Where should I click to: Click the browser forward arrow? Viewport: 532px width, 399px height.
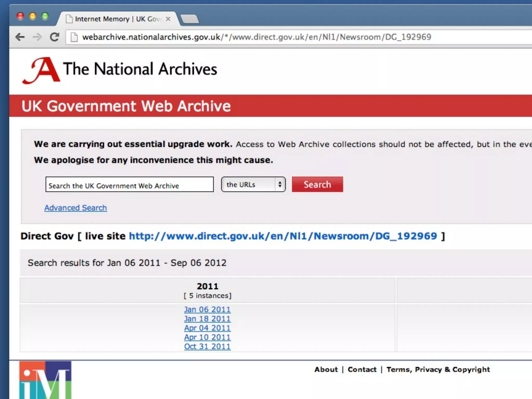pos(37,37)
